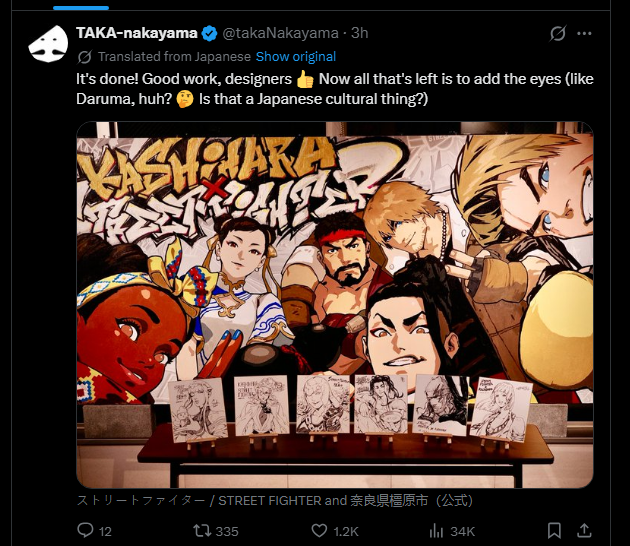
Task: Click the reply speech bubble icon
Action: 85,530
